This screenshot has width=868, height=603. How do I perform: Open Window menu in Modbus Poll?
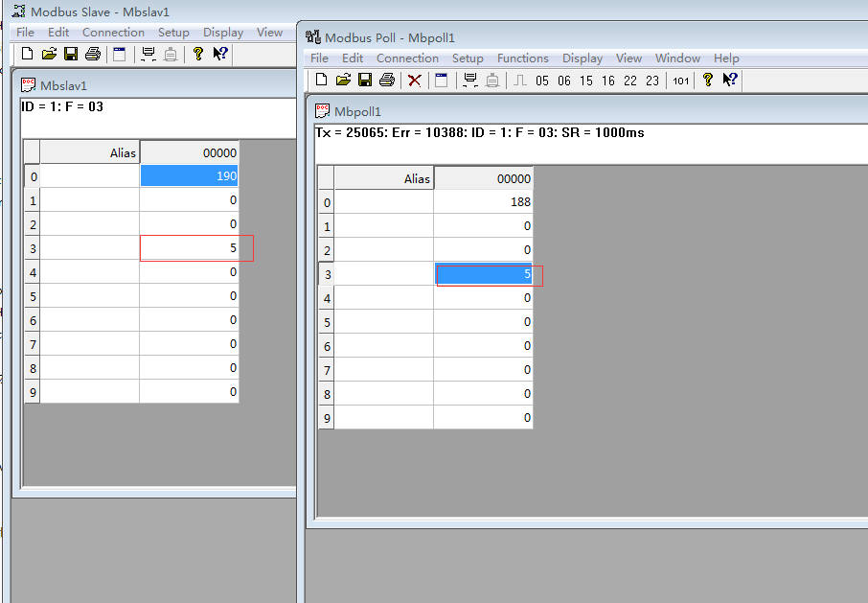point(677,58)
